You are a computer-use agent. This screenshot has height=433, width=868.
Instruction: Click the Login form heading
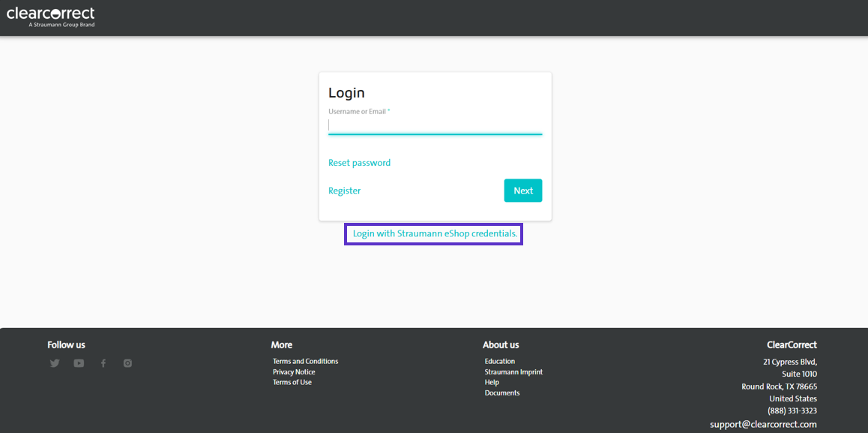click(x=346, y=92)
